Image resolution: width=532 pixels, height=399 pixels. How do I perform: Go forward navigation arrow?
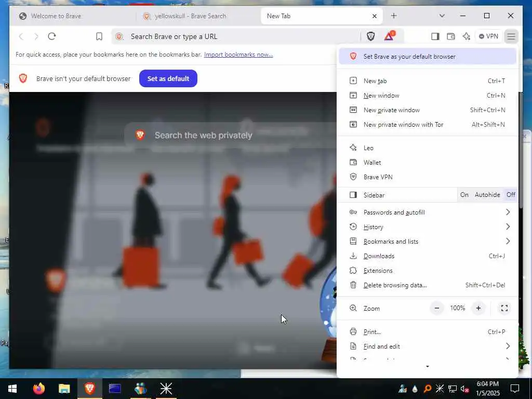pyautogui.click(x=36, y=36)
